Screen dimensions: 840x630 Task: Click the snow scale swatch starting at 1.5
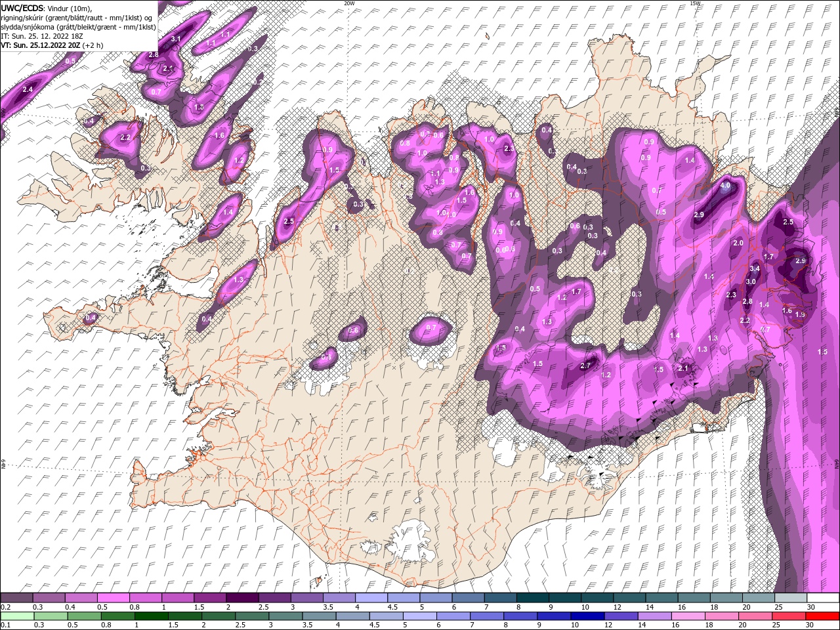(x=210, y=598)
